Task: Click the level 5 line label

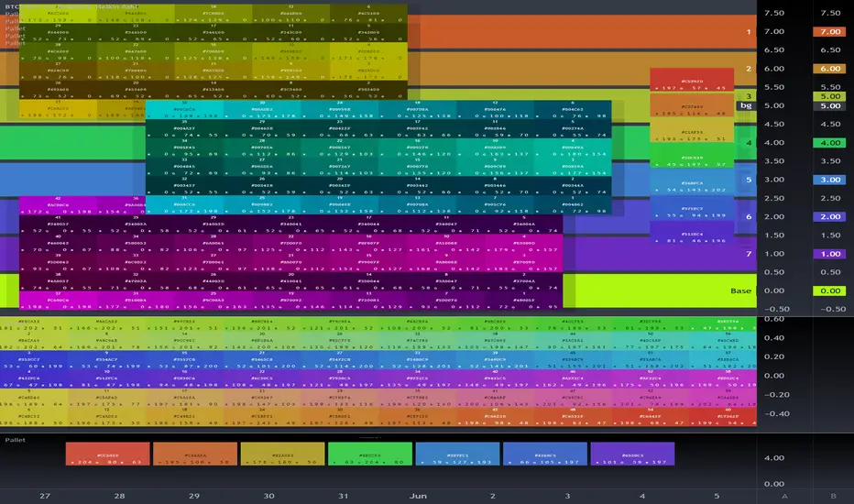Action: tap(749, 180)
